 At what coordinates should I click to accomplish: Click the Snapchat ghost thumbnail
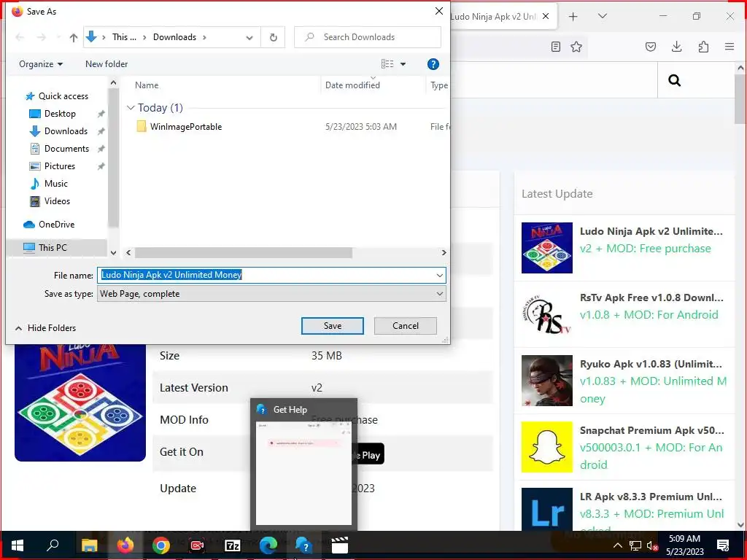point(547,447)
